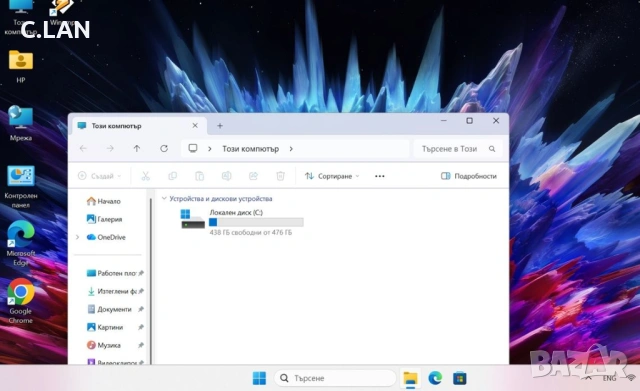Open the Windows Start button
640x391 pixels.
coord(259,378)
